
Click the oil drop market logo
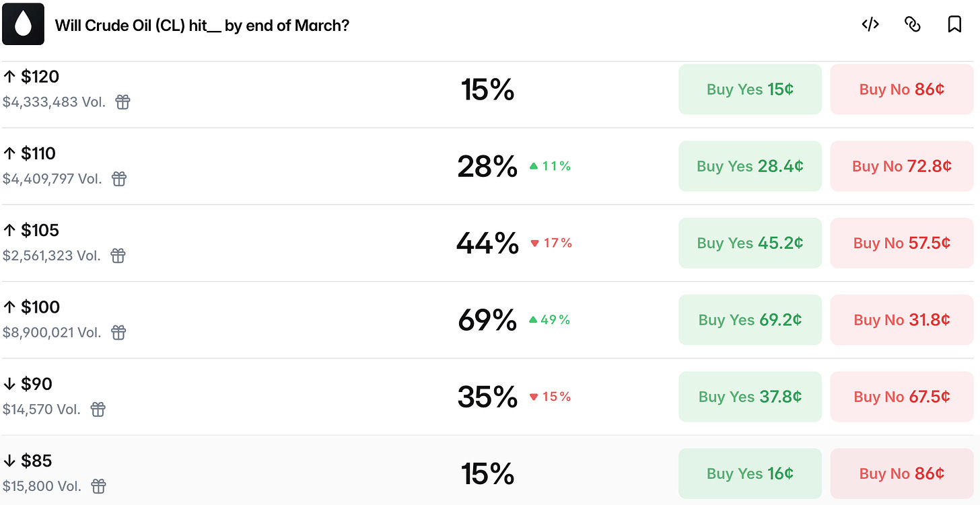tap(24, 24)
